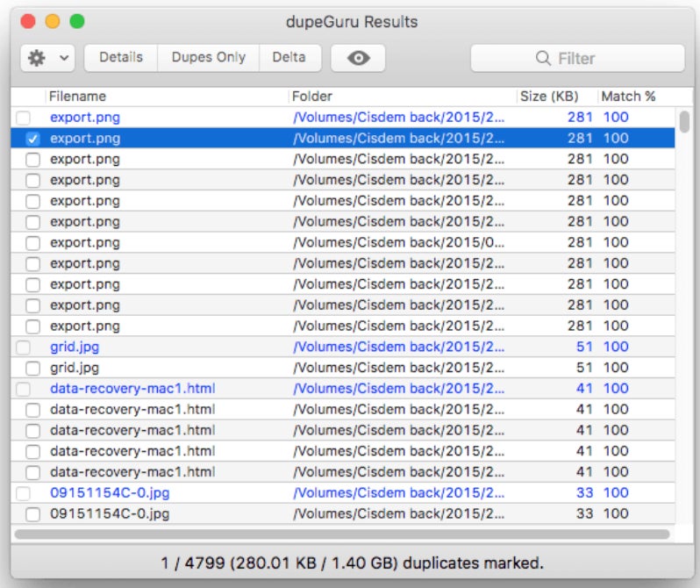Click dimmed checkbox of blue export.png row
Image resolution: width=700 pixels, height=588 pixels.
coord(23,118)
